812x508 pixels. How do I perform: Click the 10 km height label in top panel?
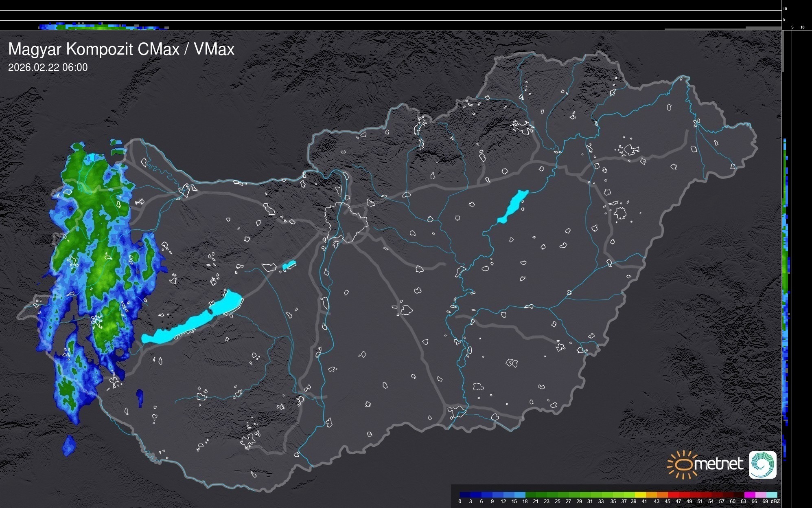785,9
